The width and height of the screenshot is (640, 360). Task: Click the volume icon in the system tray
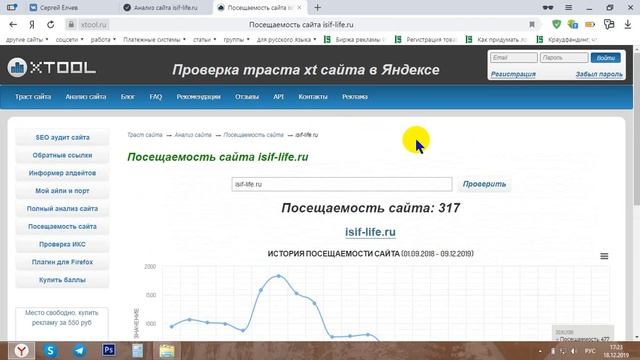573,351
